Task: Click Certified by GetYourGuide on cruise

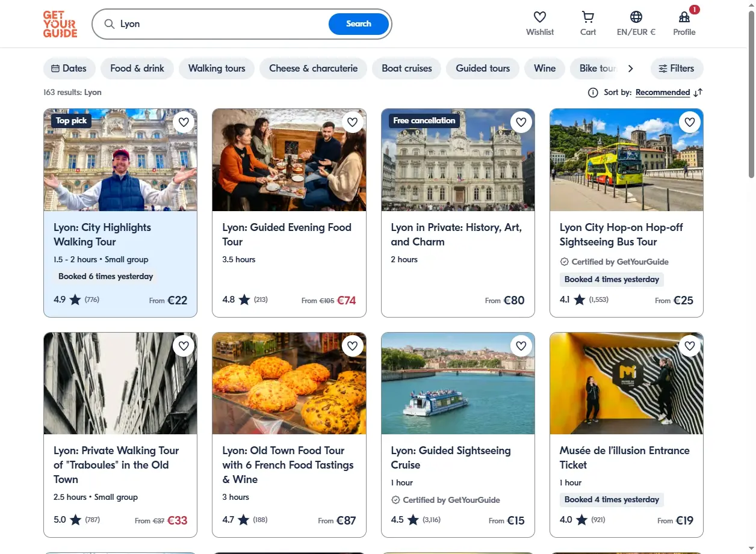Action: click(x=445, y=500)
